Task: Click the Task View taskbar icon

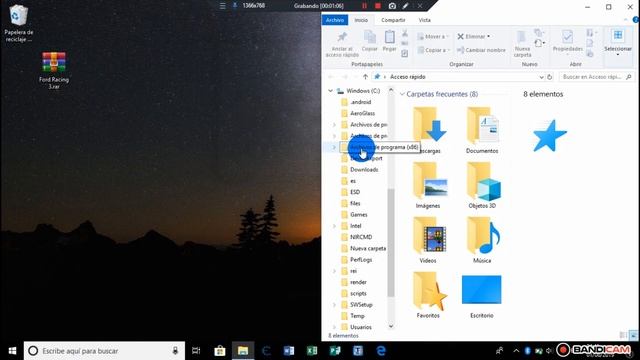Action: [196, 351]
